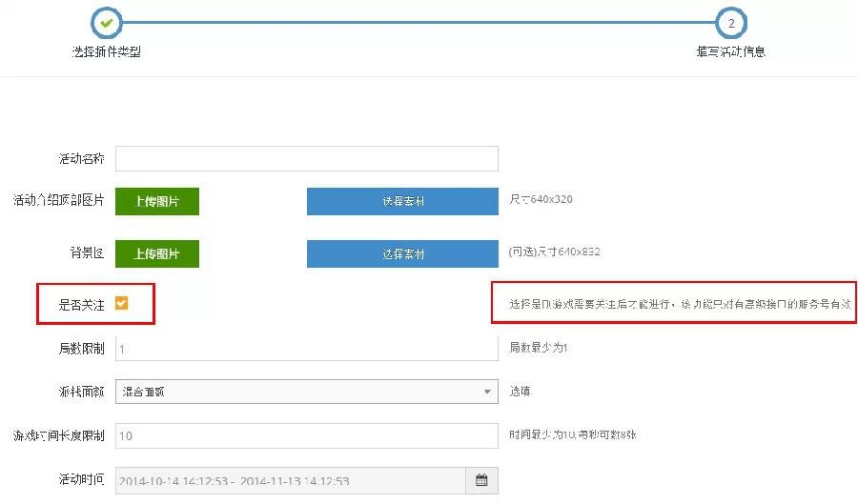Image resolution: width=858 pixels, height=504 pixels.
Task: Click the 局数限制 input field
Action: [306, 348]
